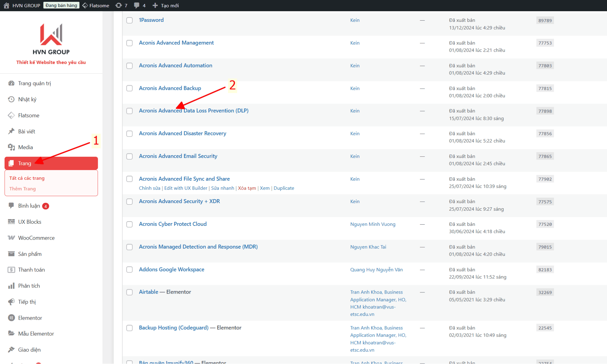Click the Phân tích bar chart icon
The height and width of the screenshot is (364, 607).
tap(11, 286)
